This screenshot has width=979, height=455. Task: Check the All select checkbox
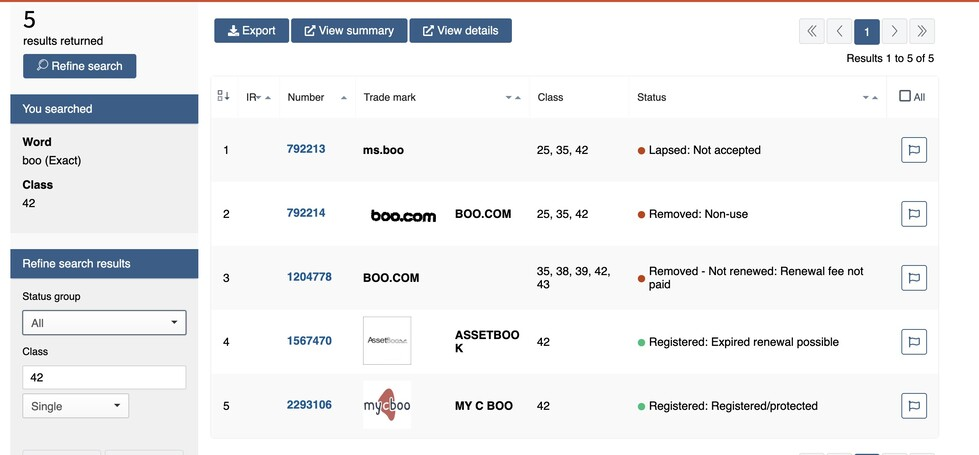pyautogui.click(x=905, y=96)
